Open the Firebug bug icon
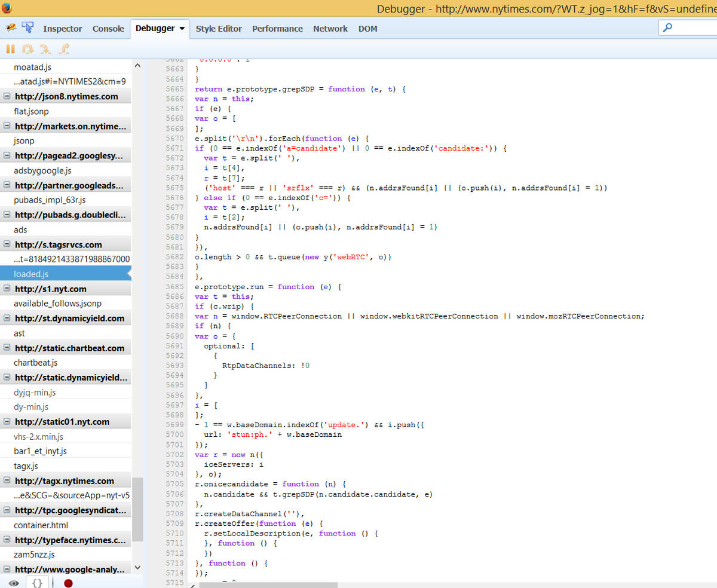The width and height of the screenshot is (717, 588). 10,28
